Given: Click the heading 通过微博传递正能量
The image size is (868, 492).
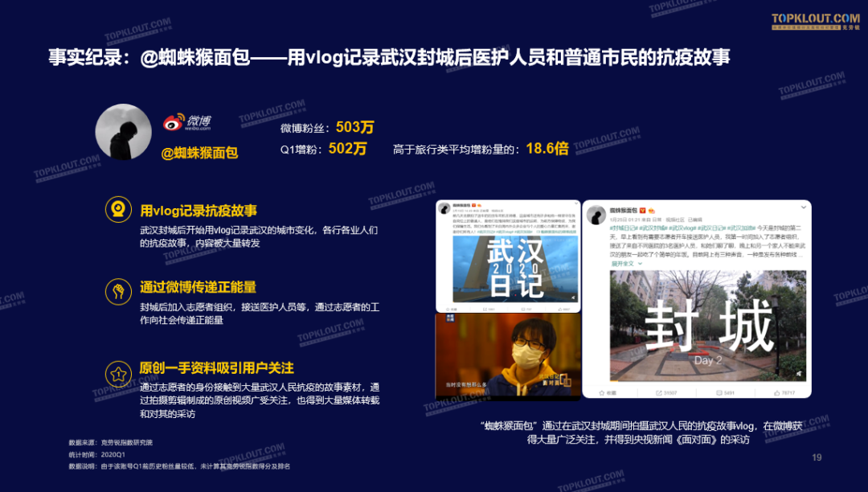Looking at the screenshot, I should point(199,287).
